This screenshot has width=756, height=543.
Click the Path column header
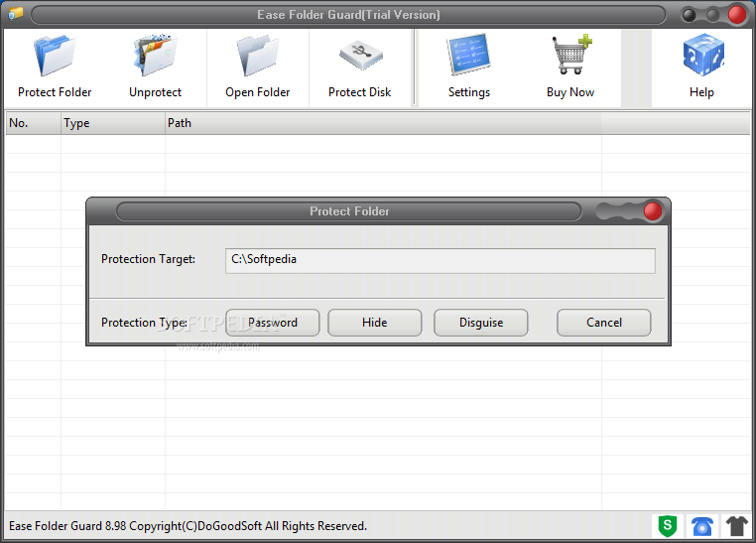pos(383,123)
